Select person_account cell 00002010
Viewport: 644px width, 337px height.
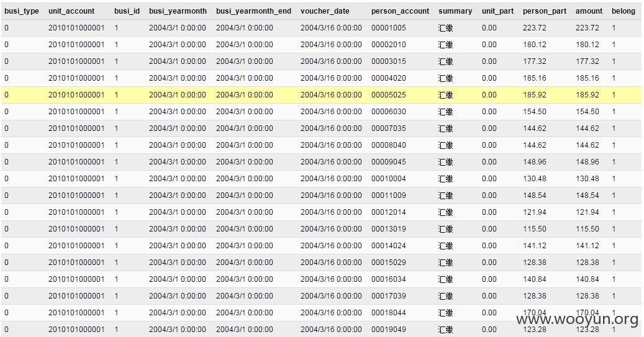(389, 45)
